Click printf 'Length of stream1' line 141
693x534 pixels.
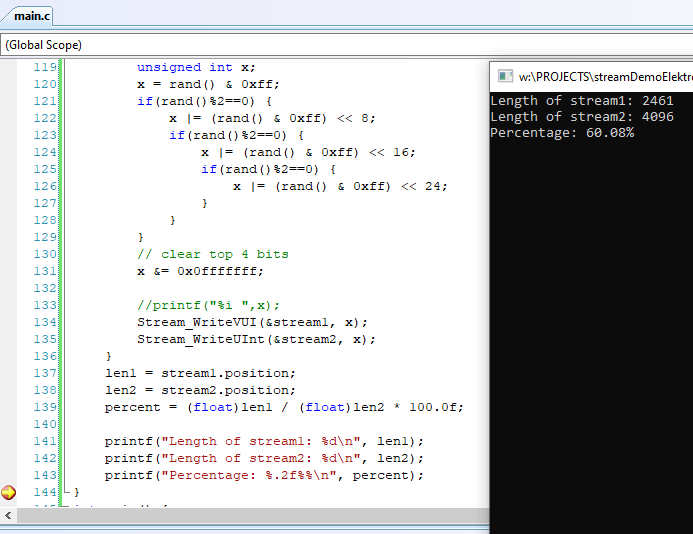tap(264, 441)
